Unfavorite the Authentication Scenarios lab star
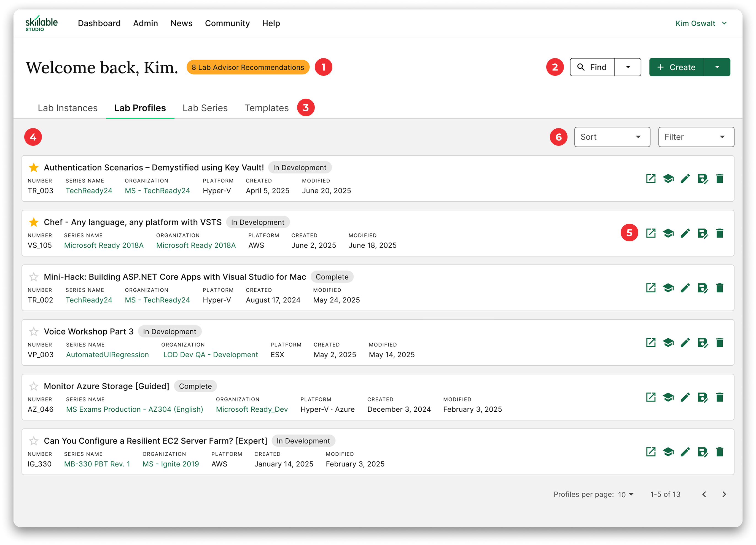The height and width of the screenshot is (545, 756). 34,167
